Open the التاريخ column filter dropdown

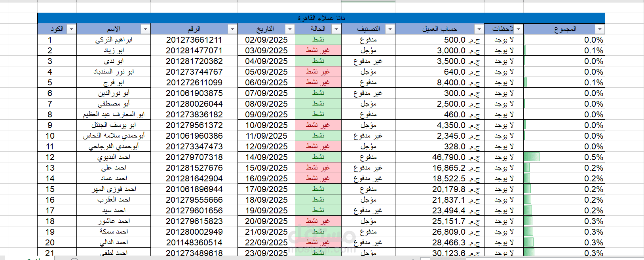point(290,29)
